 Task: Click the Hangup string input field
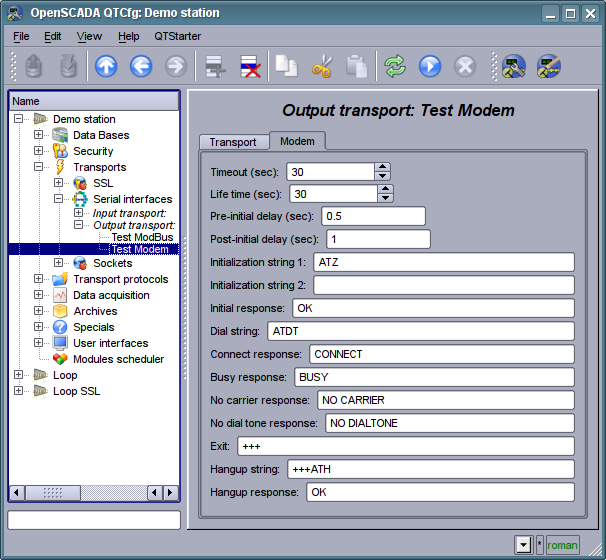point(431,469)
